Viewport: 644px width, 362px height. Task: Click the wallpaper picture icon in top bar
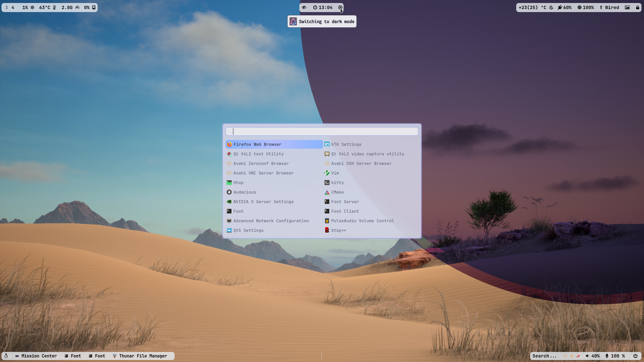[x=627, y=8]
